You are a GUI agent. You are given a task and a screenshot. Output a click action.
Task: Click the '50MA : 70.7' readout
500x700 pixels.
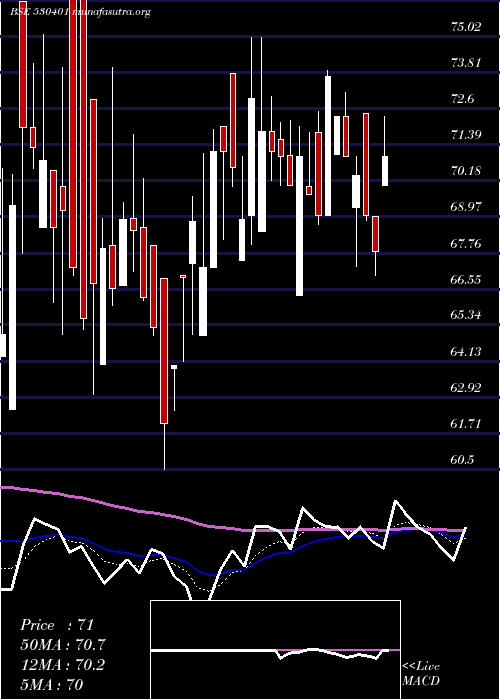click(x=63, y=645)
